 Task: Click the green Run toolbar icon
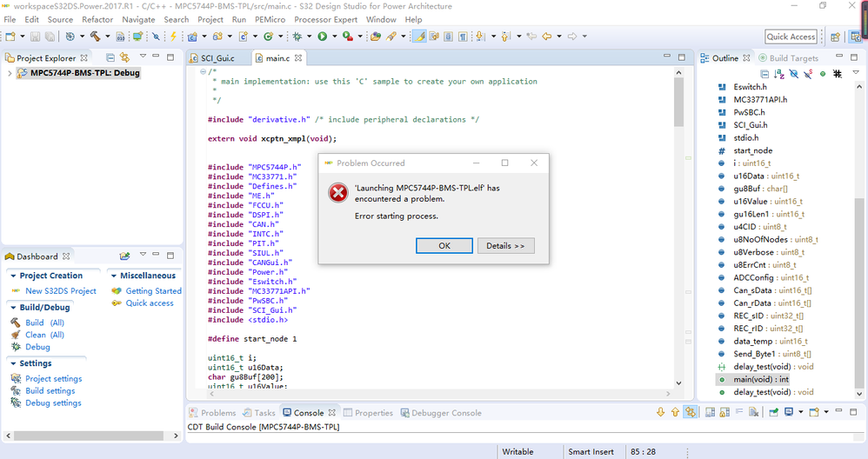322,37
